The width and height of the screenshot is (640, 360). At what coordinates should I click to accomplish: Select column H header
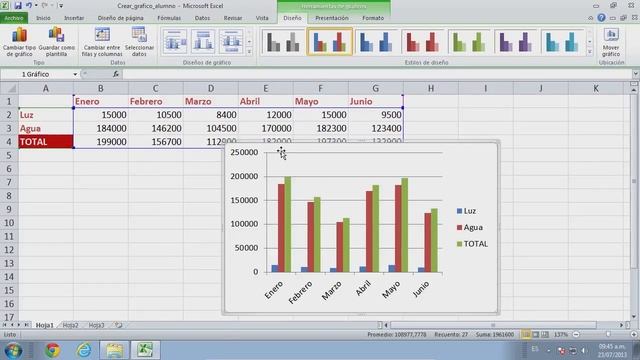(x=431, y=88)
